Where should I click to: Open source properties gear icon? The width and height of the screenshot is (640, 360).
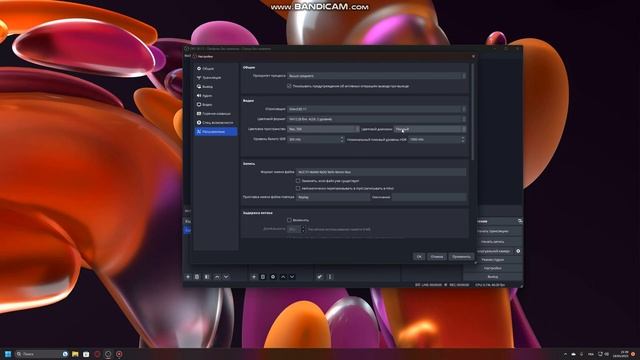(273, 277)
